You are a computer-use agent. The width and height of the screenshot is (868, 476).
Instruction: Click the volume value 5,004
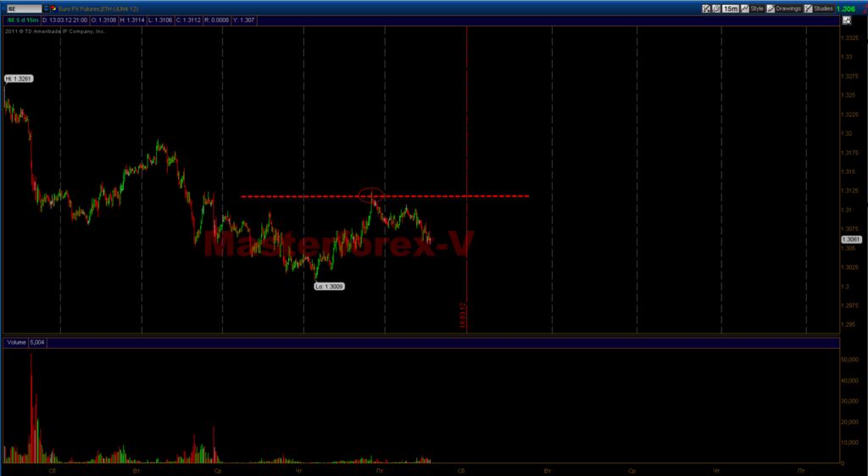coord(37,343)
